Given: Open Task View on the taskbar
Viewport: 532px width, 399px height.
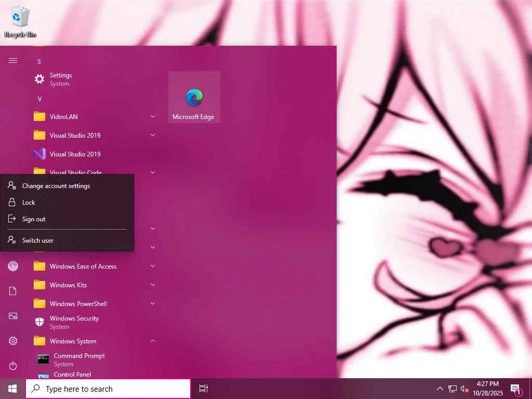Looking at the screenshot, I should click(x=203, y=389).
